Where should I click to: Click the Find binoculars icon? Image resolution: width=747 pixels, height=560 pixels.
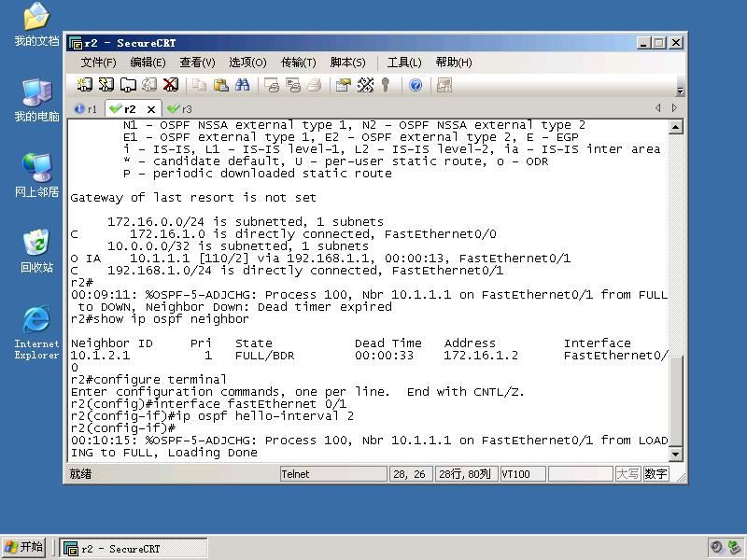click(242, 85)
